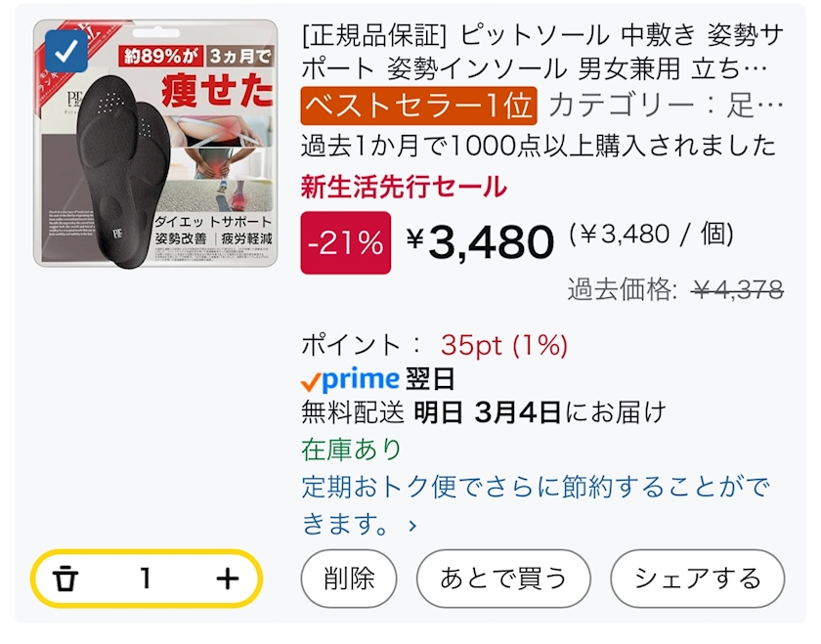Click the 35pt (1%) points text
The height and width of the screenshot is (644, 821).
click(503, 345)
